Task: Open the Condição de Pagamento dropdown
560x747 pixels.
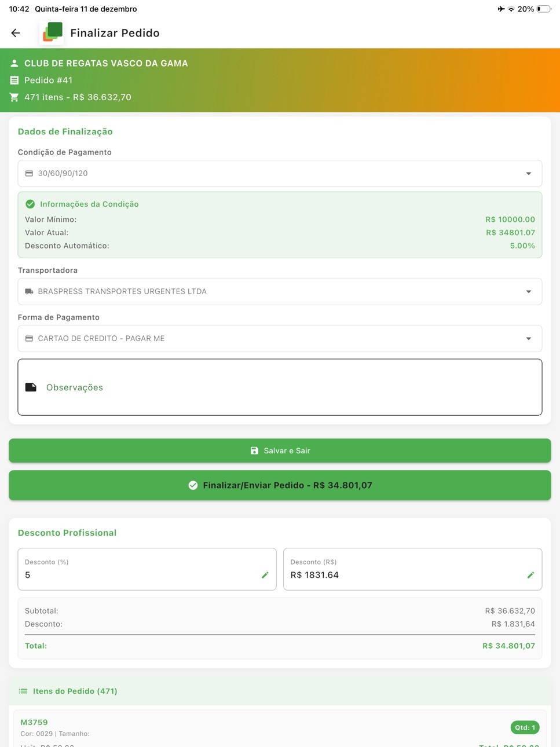Action: pos(280,174)
